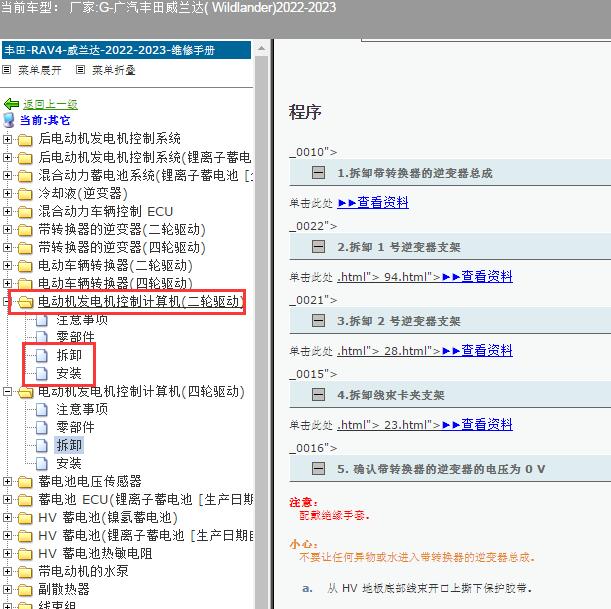Click the folder icon for 带转换器的逆变器(二轮驱动)
611x609 pixels.
click(x=25, y=230)
